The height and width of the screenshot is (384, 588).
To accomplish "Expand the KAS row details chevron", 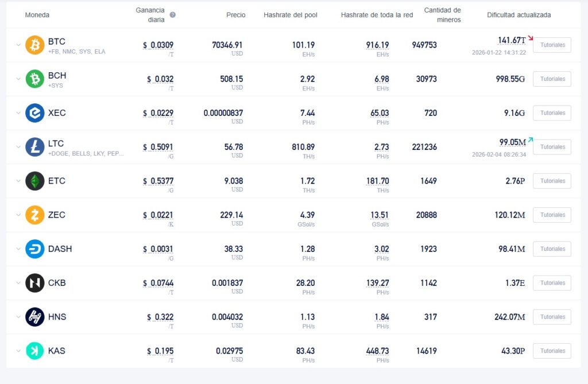I will coord(17,351).
